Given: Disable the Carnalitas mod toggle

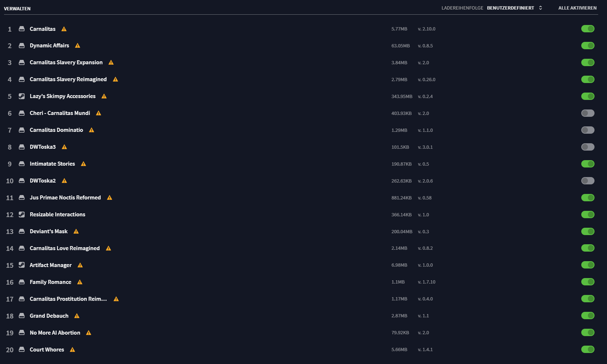Looking at the screenshot, I should (x=588, y=29).
